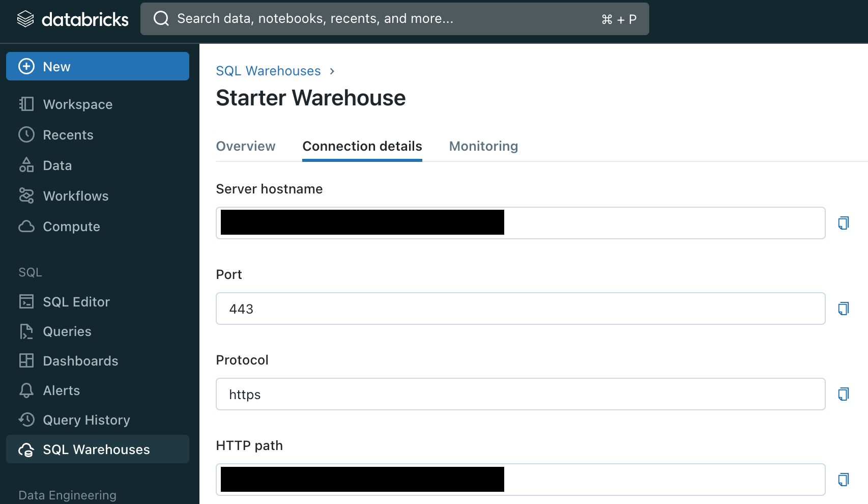Navigate to Compute
Image resolution: width=868 pixels, height=504 pixels.
coord(98,226)
